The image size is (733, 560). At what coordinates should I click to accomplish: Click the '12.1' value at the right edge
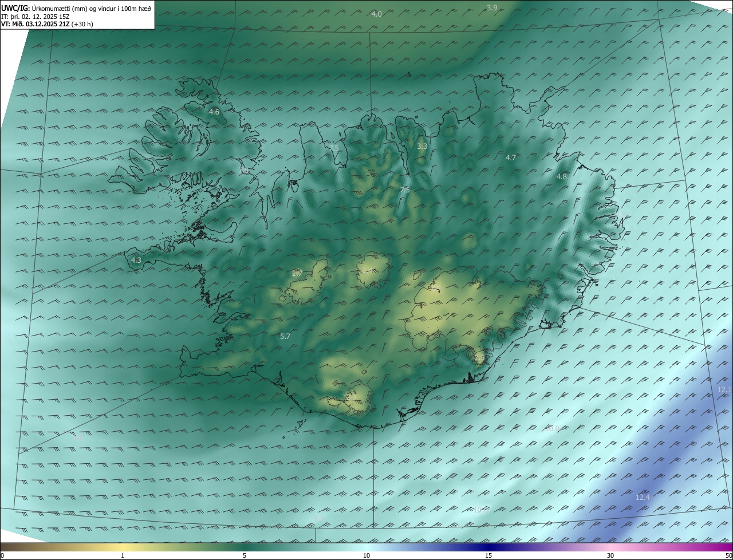pyautogui.click(x=724, y=389)
